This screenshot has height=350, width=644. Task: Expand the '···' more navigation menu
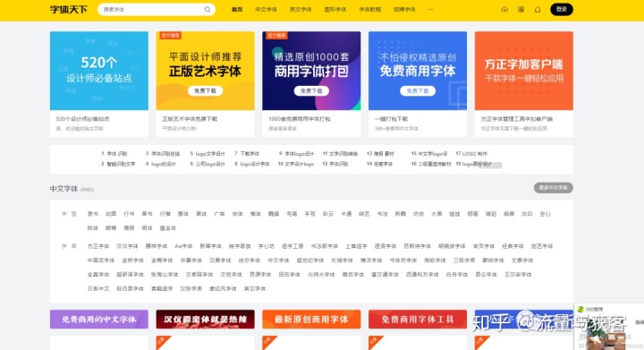(x=431, y=10)
